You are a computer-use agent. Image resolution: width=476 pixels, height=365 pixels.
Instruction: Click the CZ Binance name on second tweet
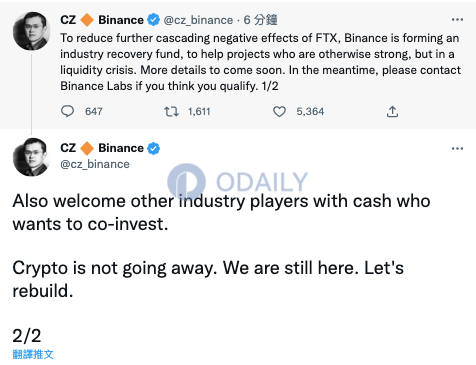pos(102,148)
